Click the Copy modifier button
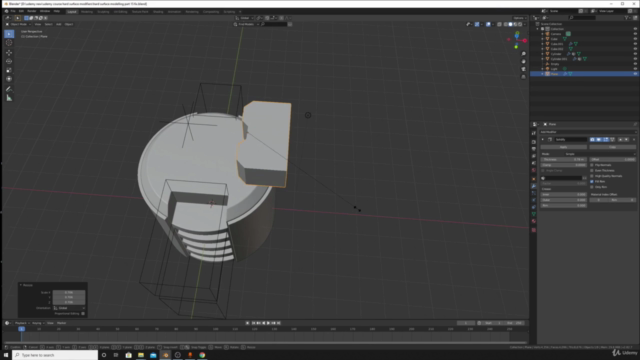 (x=612, y=147)
